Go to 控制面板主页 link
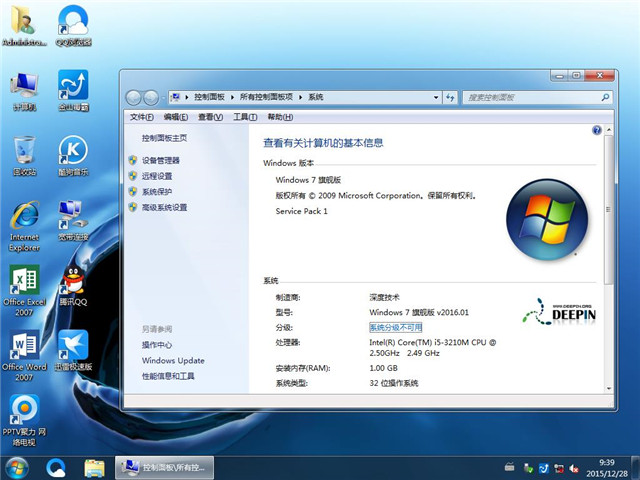 click(164, 138)
